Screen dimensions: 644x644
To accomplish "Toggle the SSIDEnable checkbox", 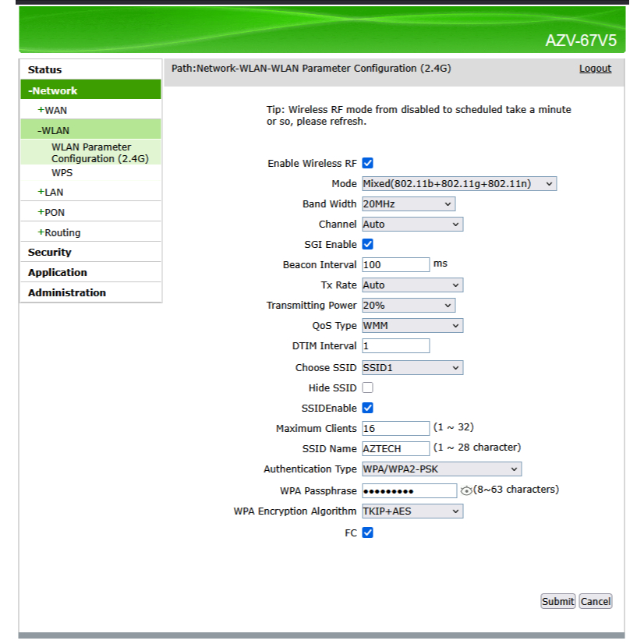I will point(368,408).
